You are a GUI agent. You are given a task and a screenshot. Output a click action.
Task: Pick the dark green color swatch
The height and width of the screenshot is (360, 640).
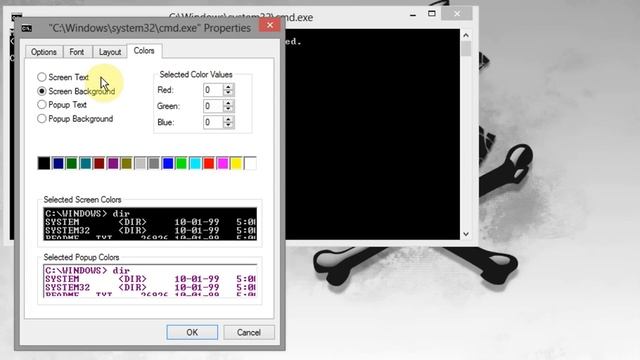72,163
